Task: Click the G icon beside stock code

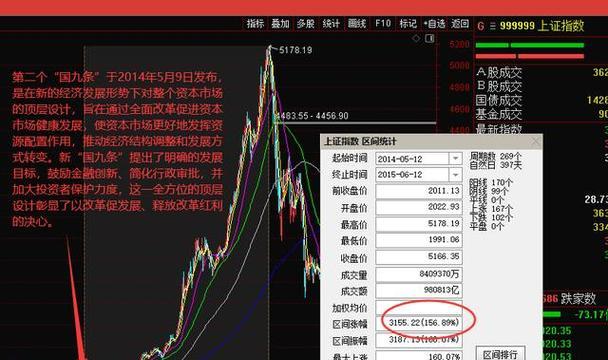Action: [x=481, y=26]
